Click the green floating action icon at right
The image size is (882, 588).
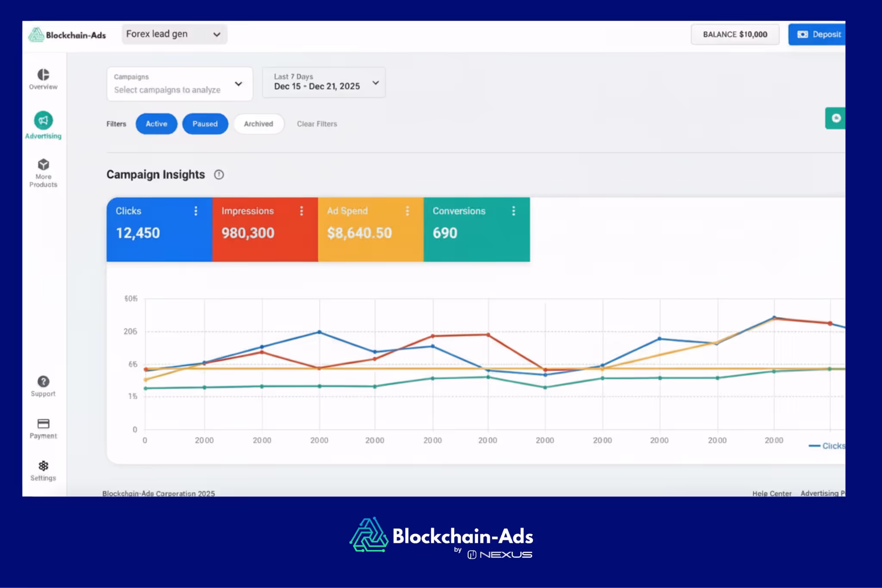pyautogui.click(x=835, y=118)
